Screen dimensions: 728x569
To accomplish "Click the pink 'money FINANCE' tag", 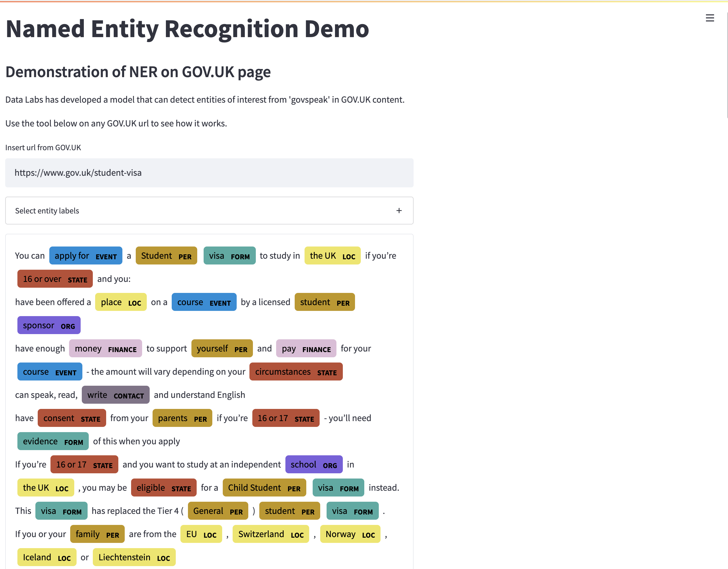I will pos(105,349).
